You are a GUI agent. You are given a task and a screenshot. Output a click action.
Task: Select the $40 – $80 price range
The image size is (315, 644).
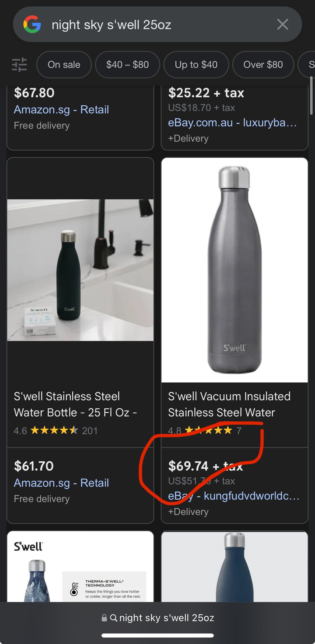tap(127, 65)
